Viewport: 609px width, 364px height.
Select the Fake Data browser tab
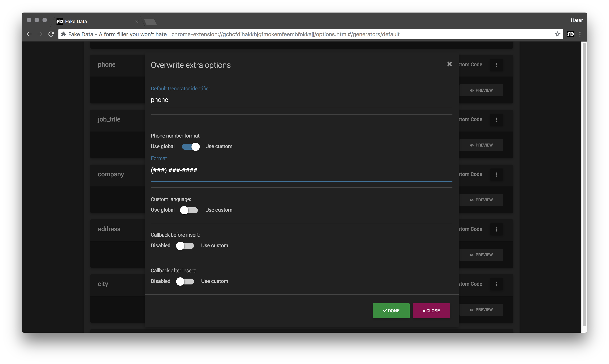(93, 22)
